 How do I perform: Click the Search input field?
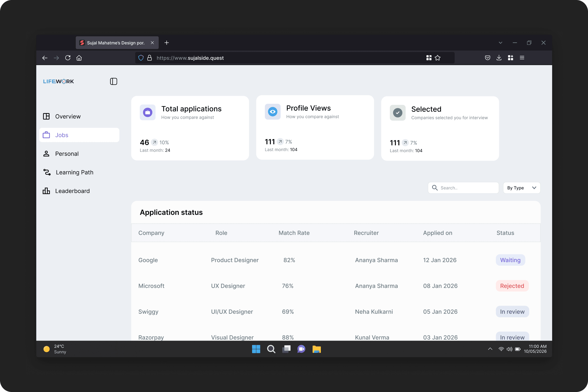[468, 188]
